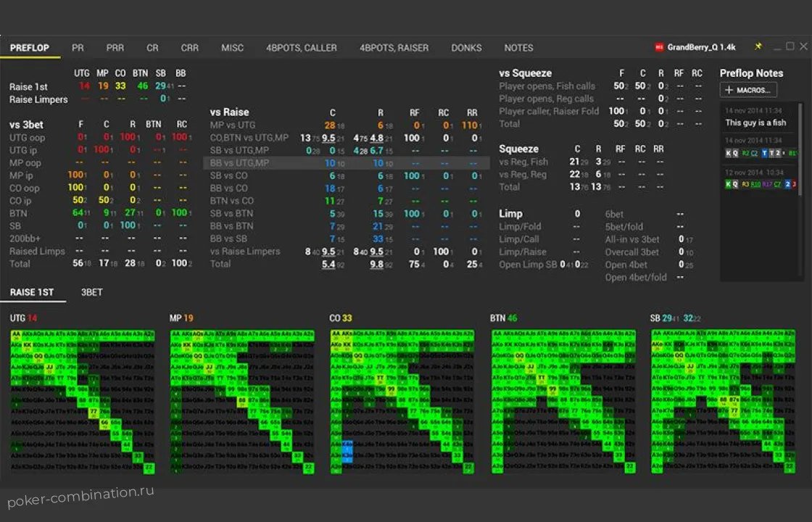This screenshot has width=812, height=522.
Task: Maximize the popup window
Action: tap(790, 47)
